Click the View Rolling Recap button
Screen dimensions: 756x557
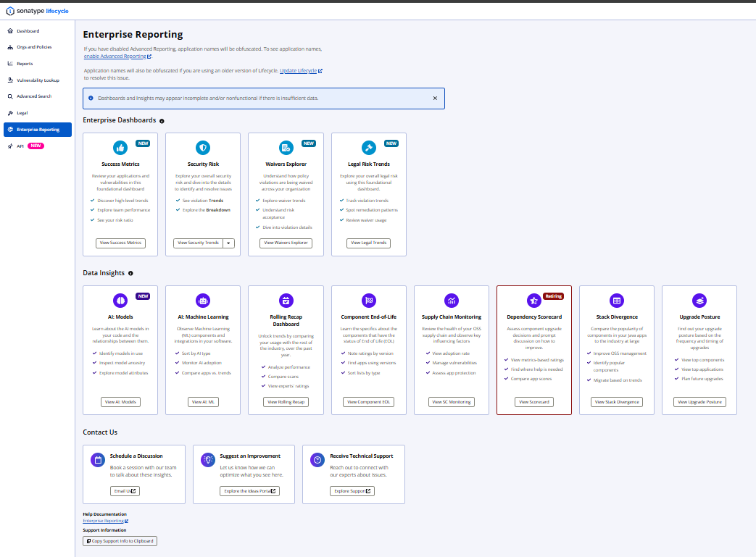(286, 402)
